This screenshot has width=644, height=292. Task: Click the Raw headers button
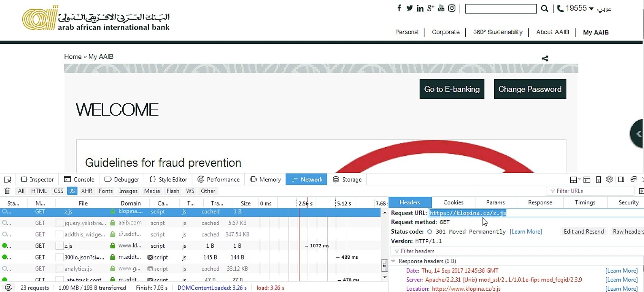[x=627, y=232]
